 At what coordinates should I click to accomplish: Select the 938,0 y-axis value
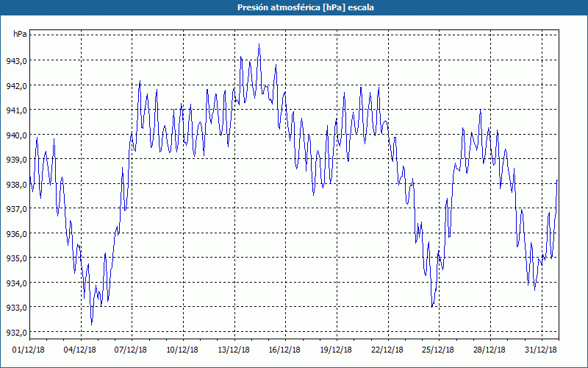pyautogui.click(x=16, y=185)
